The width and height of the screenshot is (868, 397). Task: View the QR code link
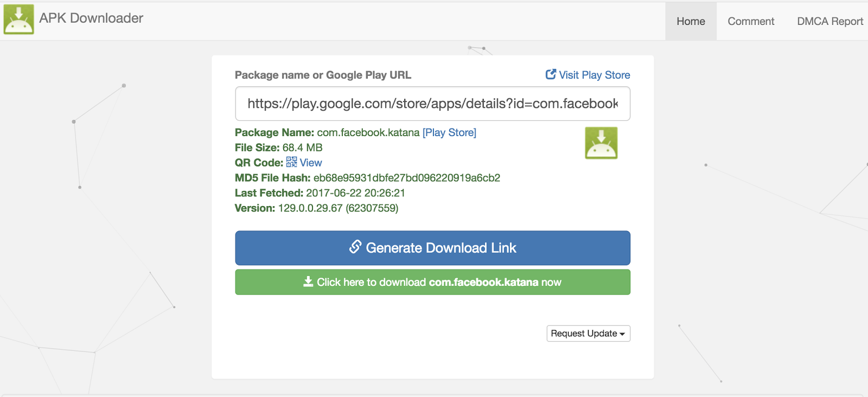coord(311,163)
